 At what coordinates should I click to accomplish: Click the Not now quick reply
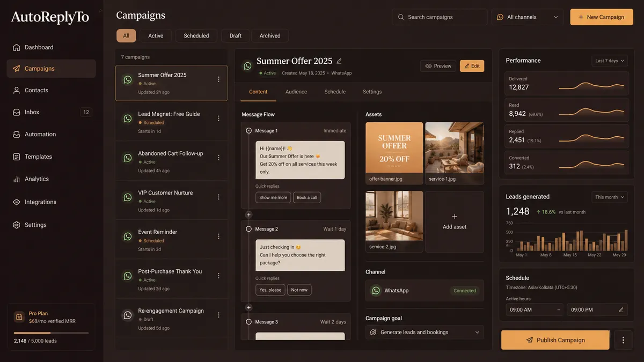(299, 290)
